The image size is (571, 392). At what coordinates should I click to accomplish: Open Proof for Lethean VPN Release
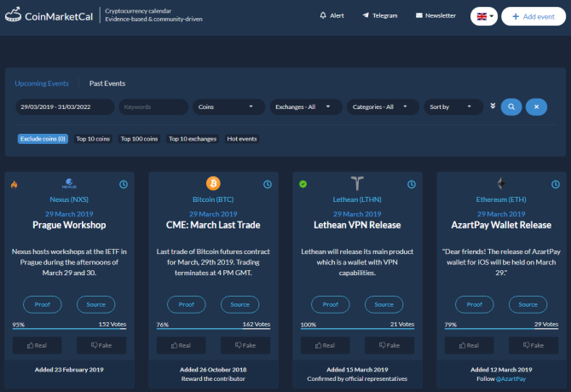[x=331, y=304]
